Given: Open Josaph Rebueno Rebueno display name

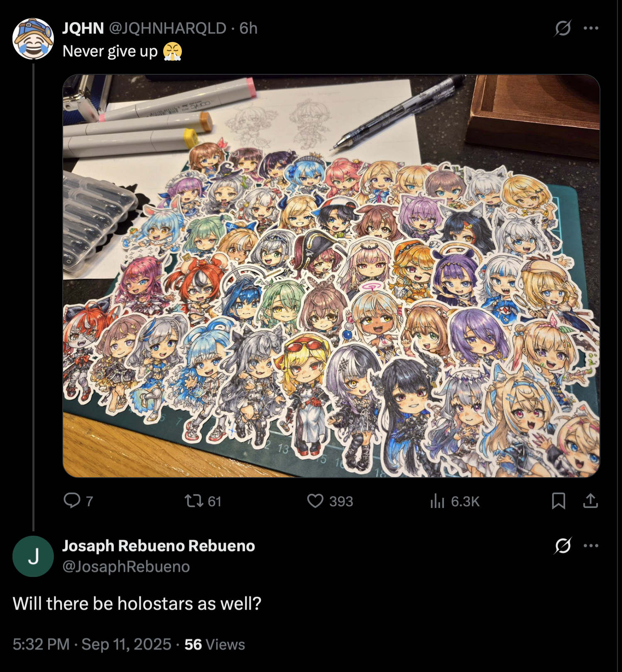Looking at the screenshot, I should pyautogui.click(x=159, y=546).
